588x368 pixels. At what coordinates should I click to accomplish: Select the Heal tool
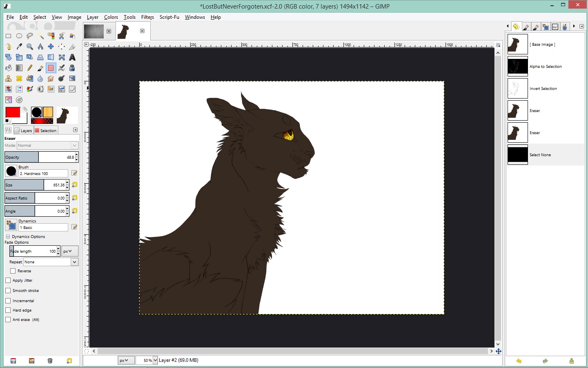click(19, 79)
